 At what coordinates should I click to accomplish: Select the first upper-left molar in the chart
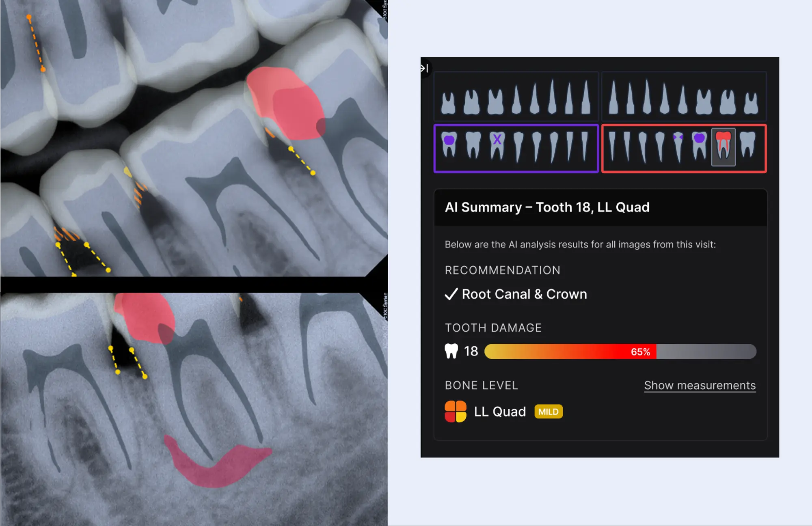coord(448,103)
